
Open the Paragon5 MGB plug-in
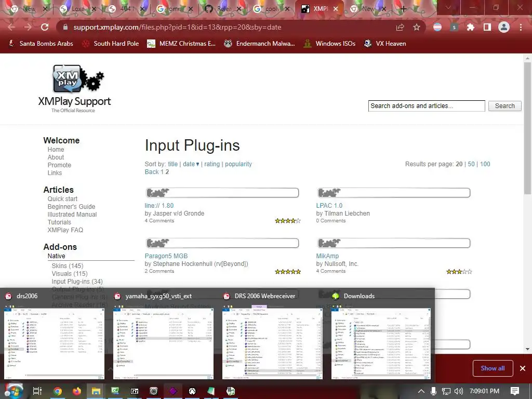tap(166, 256)
